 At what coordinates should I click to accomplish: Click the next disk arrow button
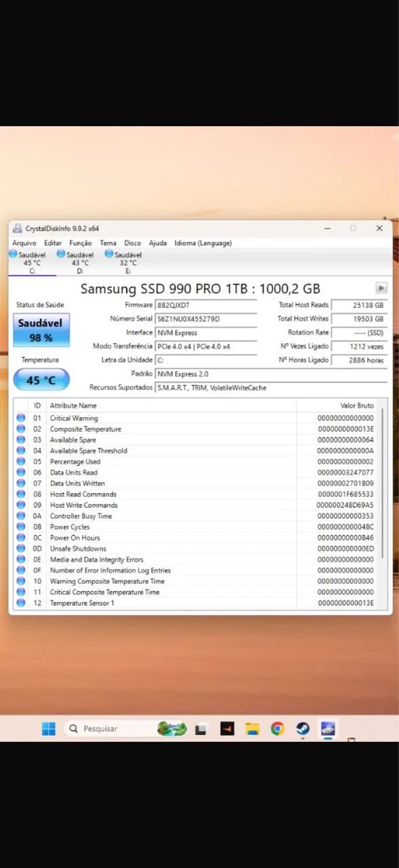point(381,288)
